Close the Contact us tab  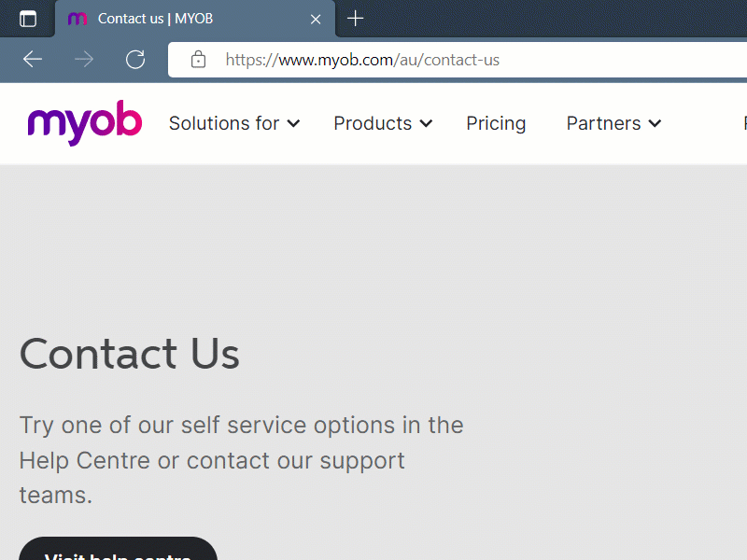pos(316,19)
